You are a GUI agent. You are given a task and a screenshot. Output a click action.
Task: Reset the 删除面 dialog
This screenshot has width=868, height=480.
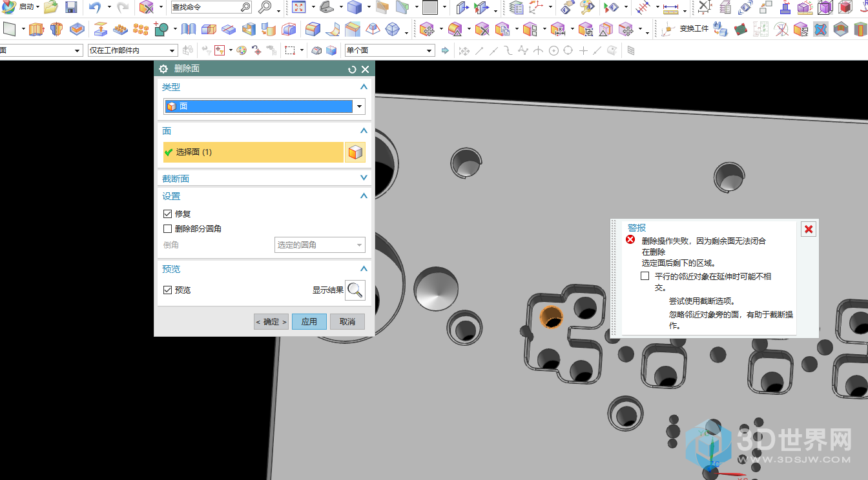[352, 70]
